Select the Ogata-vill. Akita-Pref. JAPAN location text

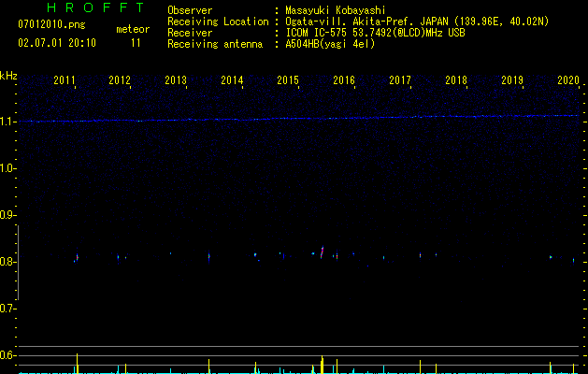(x=417, y=22)
